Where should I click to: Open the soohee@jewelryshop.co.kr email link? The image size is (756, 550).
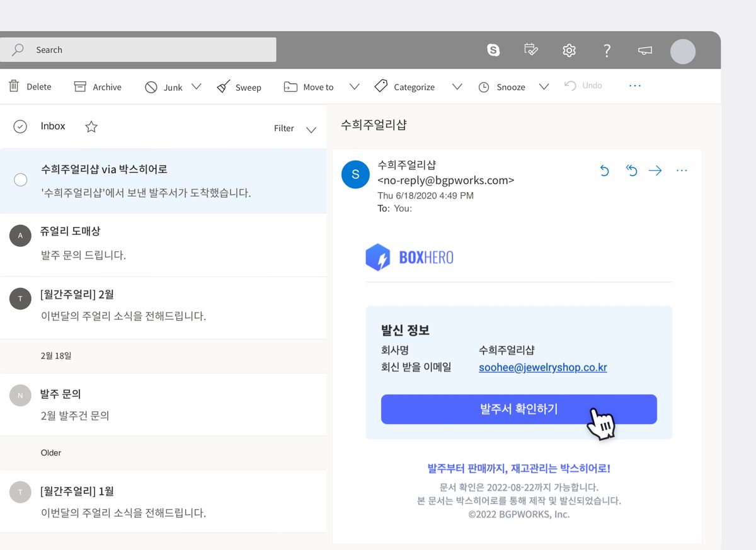tap(542, 367)
